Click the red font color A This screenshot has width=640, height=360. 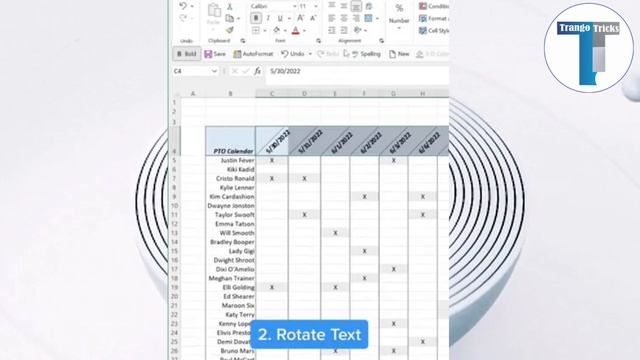tap(296, 30)
